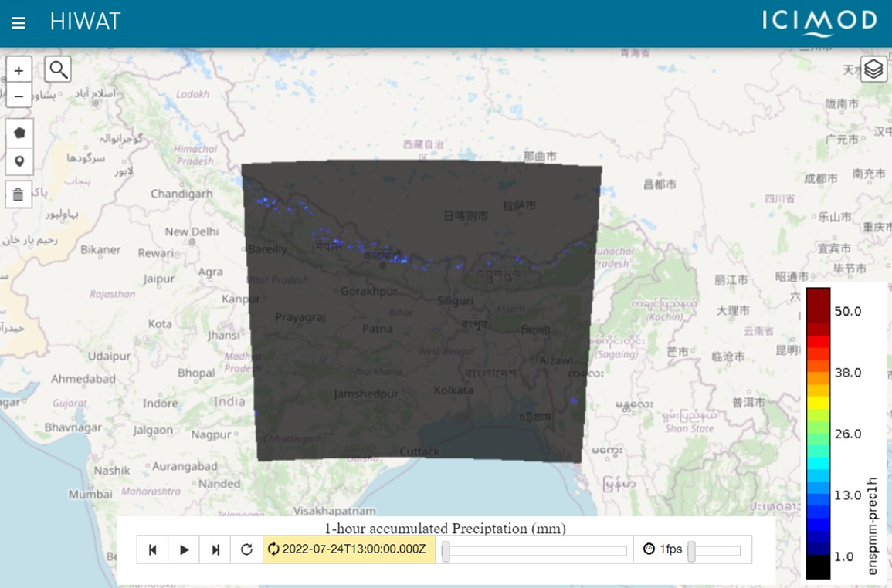The height and width of the screenshot is (588, 892).
Task: Click Kolkata on the map
Action: pyautogui.click(x=453, y=390)
